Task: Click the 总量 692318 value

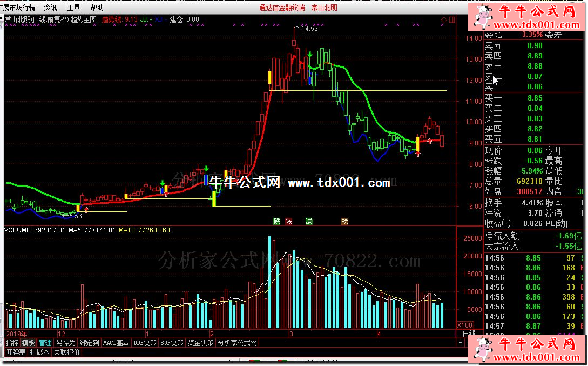Action: click(530, 181)
